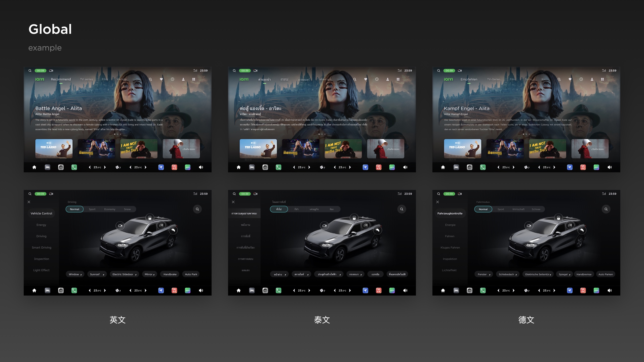Open watch history clock icon, English iQIYI header

173,79
